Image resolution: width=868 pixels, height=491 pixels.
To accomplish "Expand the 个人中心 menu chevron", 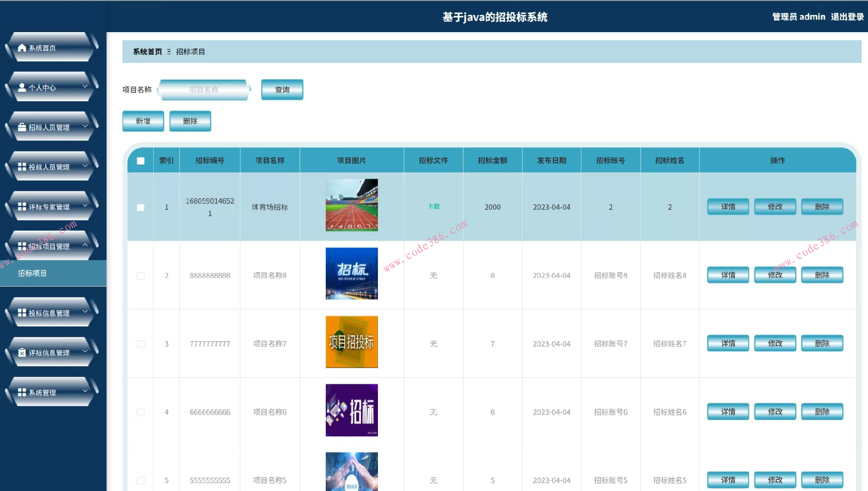I will tap(85, 86).
